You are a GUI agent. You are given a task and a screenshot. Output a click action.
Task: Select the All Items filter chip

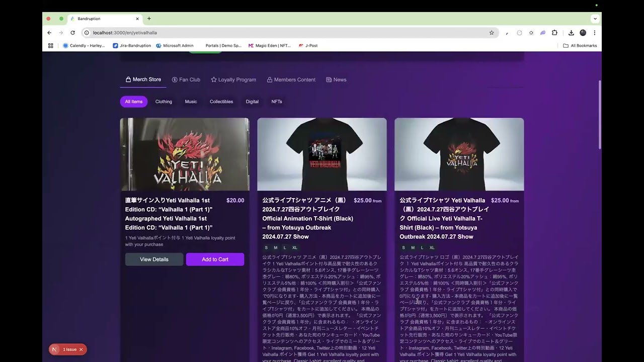134,102
